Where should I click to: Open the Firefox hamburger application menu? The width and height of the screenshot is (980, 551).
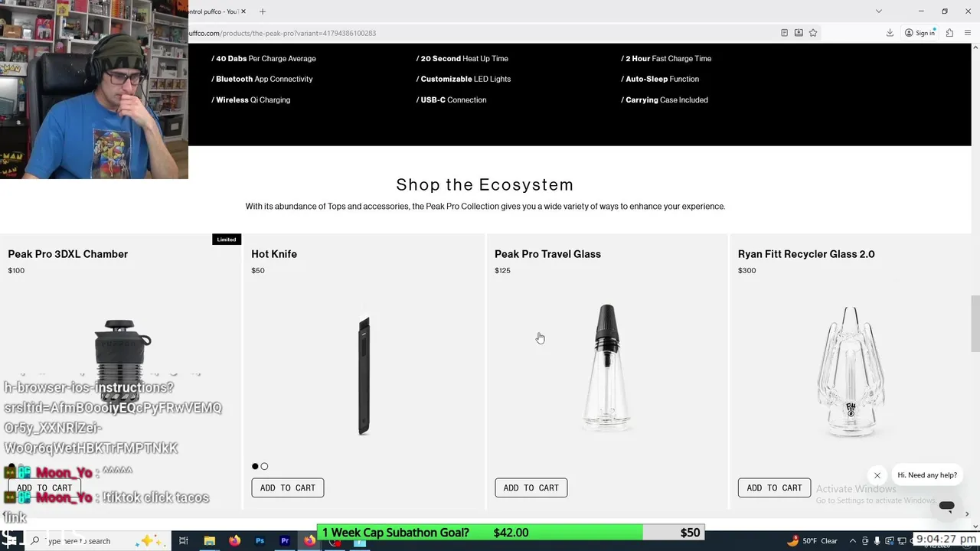click(968, 33)
